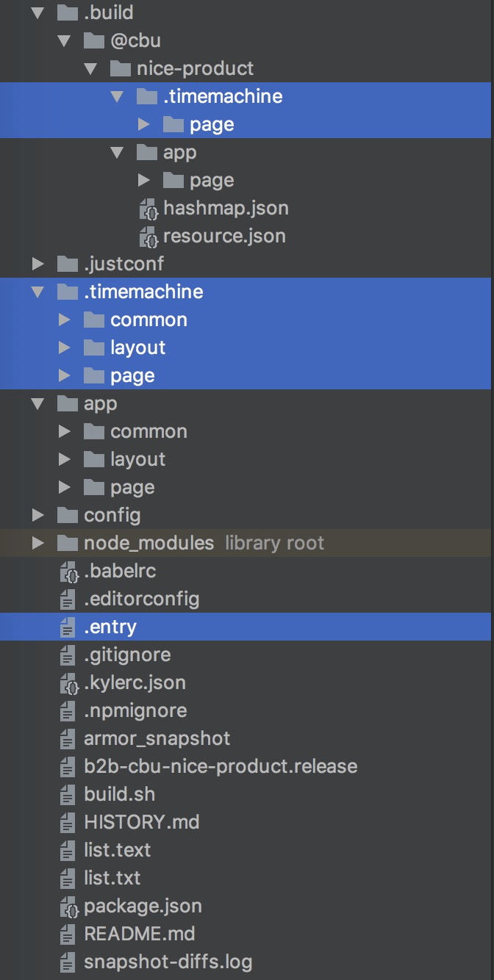Viewport: 494px width, 980px height.
Task: Select the HISTORY.md file
Action: [141, 823]
